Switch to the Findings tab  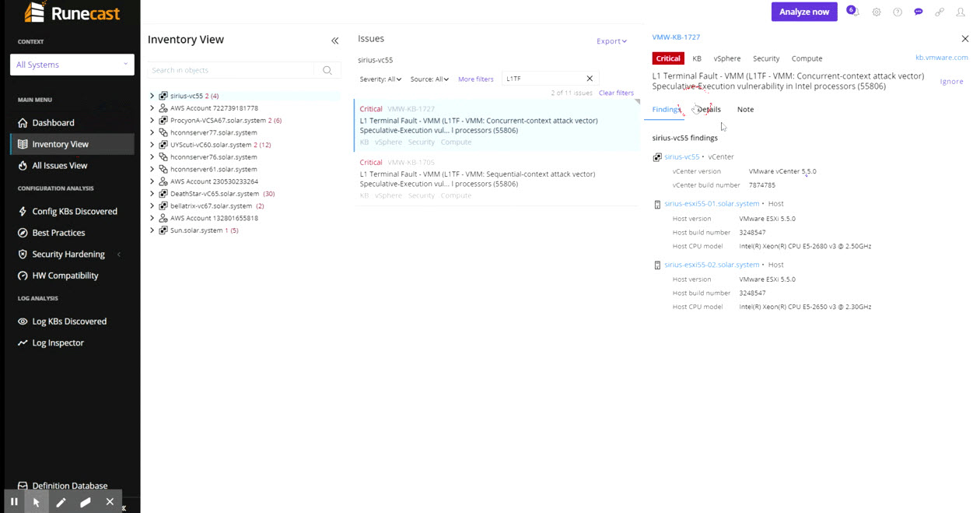click(667, 110)
